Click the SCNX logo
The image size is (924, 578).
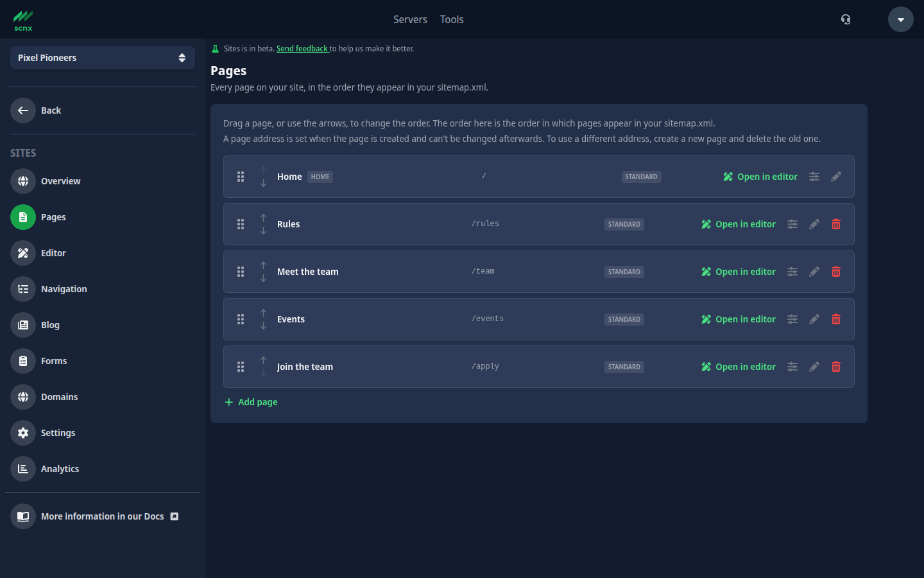23,20
